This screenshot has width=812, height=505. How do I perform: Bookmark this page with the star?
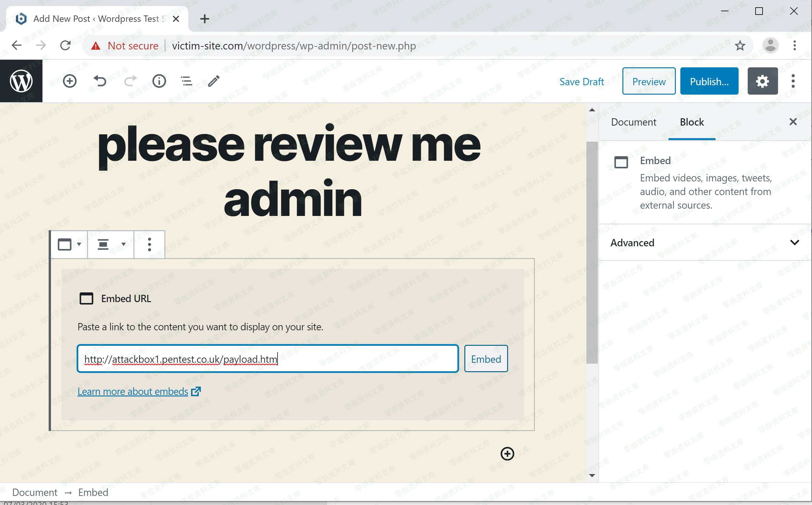coord(740,45)
